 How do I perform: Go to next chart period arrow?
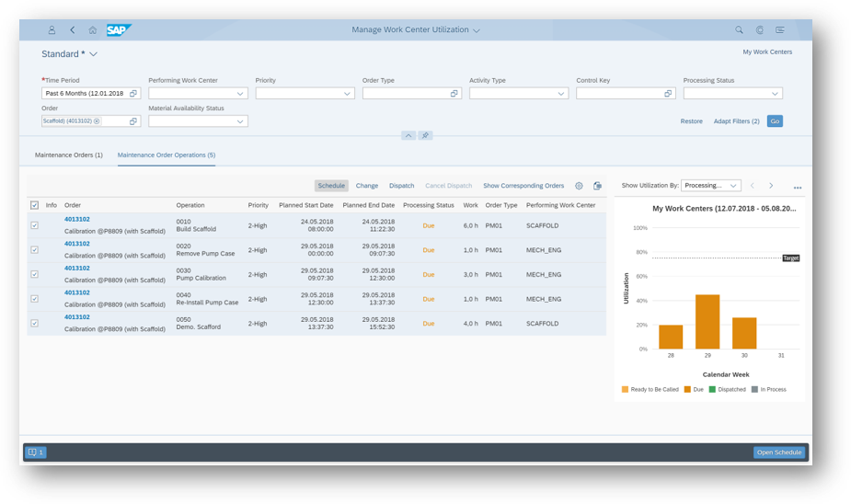[771, 186]
